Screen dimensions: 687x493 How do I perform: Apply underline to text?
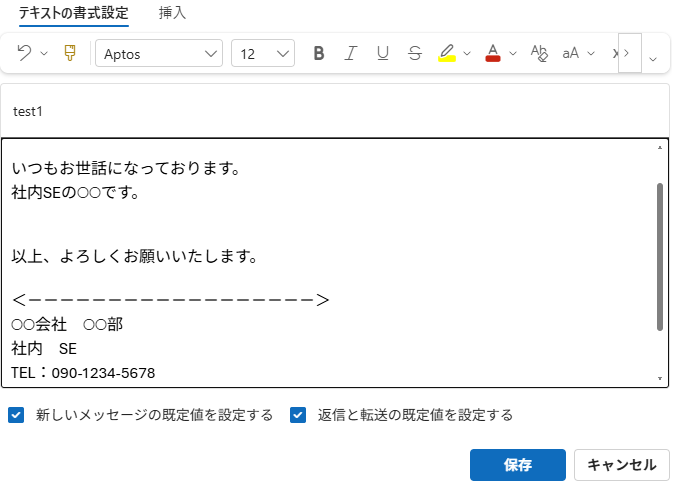tap(382, 53)
